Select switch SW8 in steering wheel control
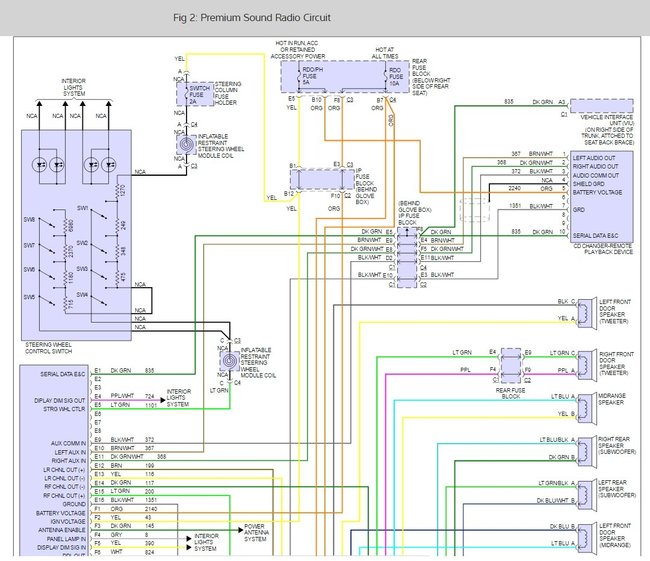650x561 pixels. pos(46,223)
